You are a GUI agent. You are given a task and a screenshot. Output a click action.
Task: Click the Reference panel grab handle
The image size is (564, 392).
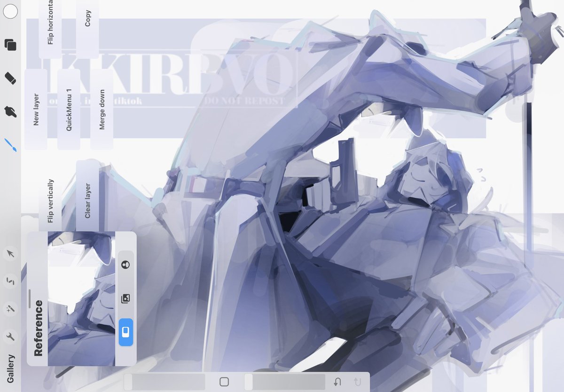tap(30, 298)
